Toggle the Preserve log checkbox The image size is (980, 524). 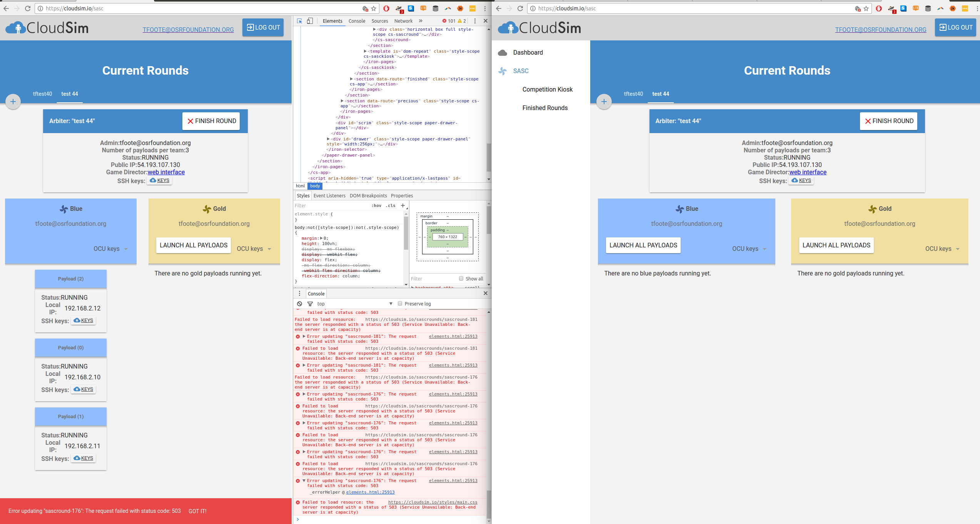tap(400, 304)
